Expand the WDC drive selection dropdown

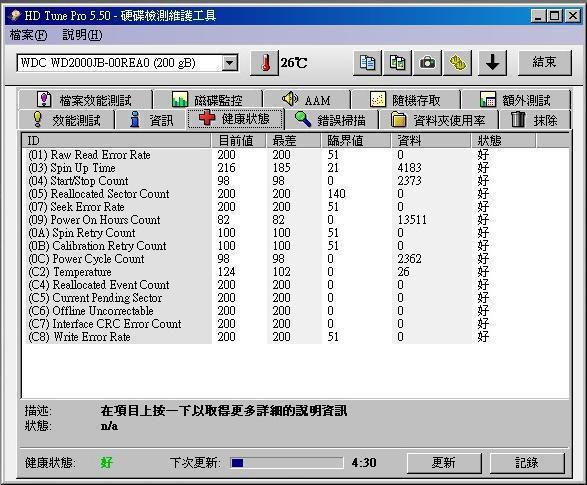click(229, 63)
